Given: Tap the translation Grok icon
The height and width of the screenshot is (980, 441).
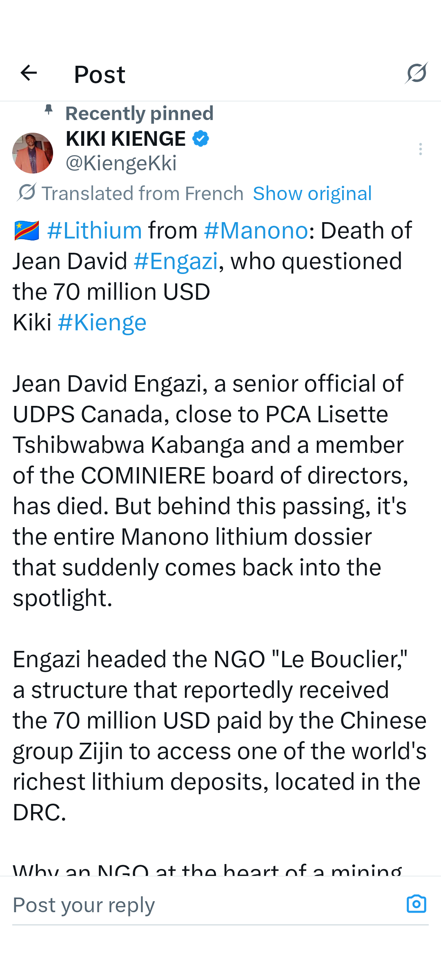Looking at the screenshot, I should (x=27, y=192).
